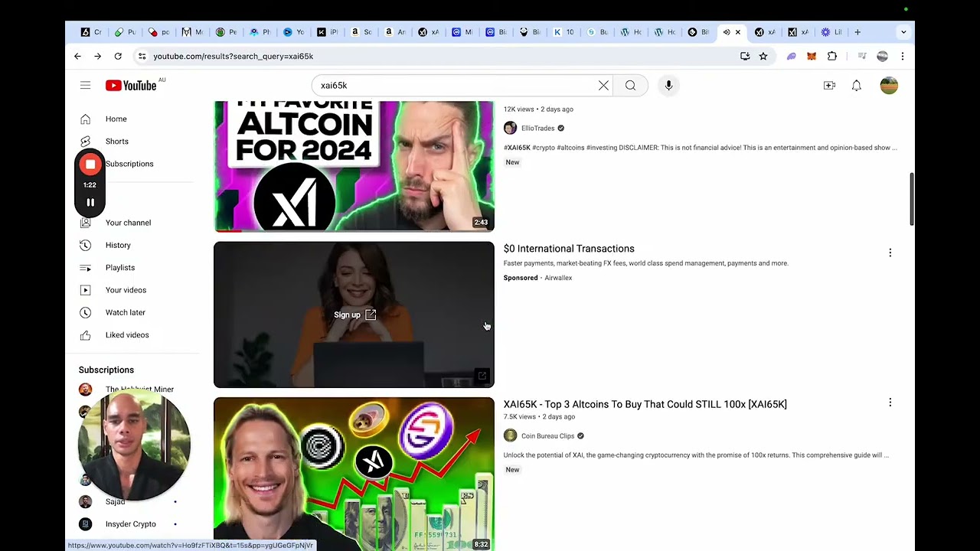
Task: Click Coin Bureau Clips channel avatar
Action: tap(510, 436)
